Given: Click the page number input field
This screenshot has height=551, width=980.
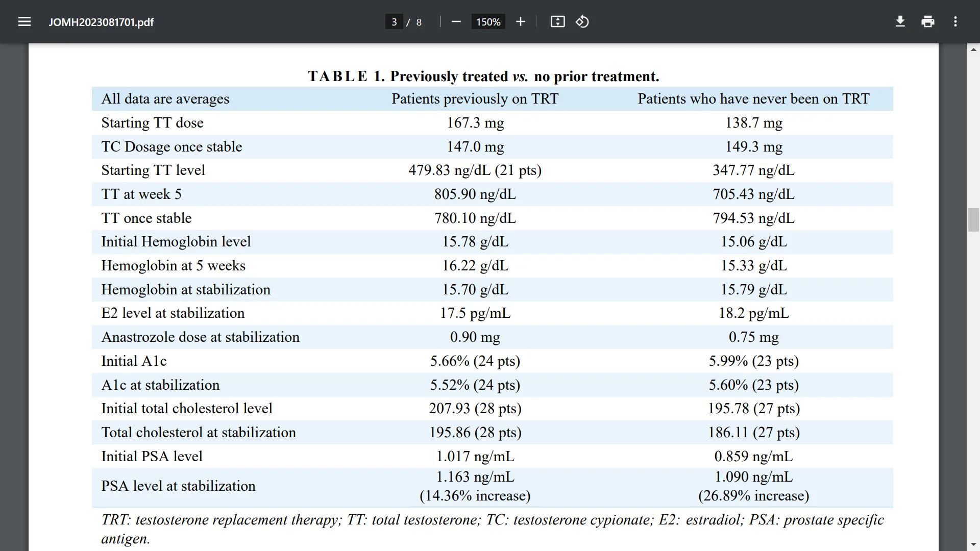Looking at the screenshot, I should pos(394,21).
